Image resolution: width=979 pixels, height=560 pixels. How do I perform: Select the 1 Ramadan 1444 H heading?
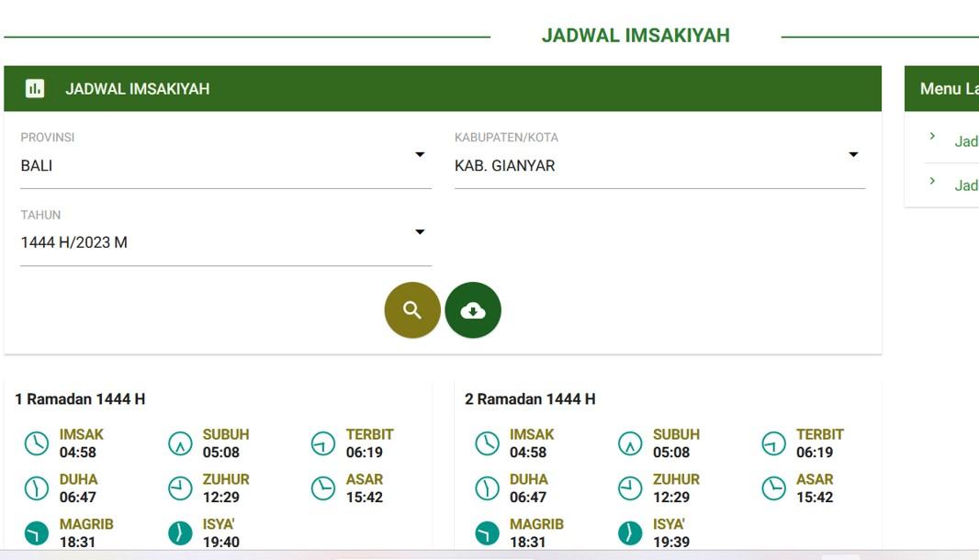click(82, 399)
